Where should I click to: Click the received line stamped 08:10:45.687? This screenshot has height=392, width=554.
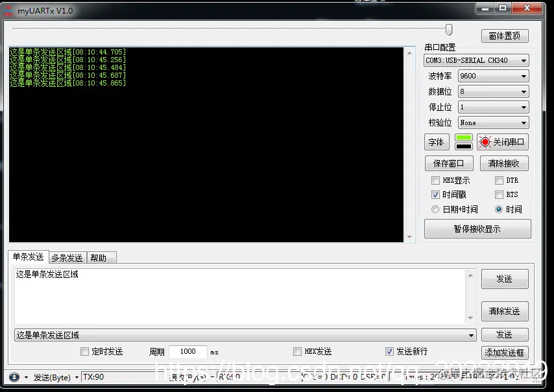[x=67, y=76]
